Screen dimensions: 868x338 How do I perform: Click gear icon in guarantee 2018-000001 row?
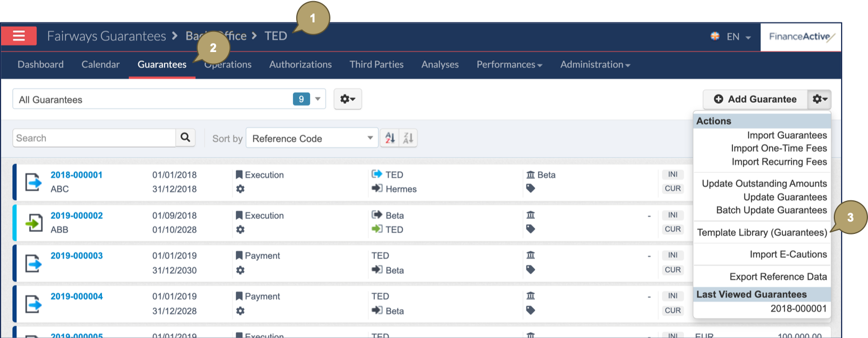pos(240,189)
